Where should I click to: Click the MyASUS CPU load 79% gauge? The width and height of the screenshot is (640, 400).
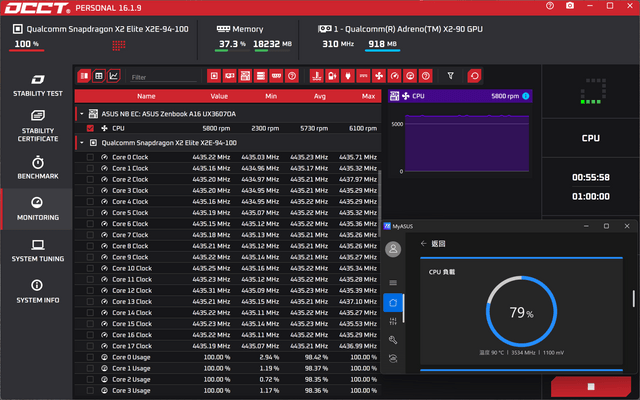[x=521, y=311]
